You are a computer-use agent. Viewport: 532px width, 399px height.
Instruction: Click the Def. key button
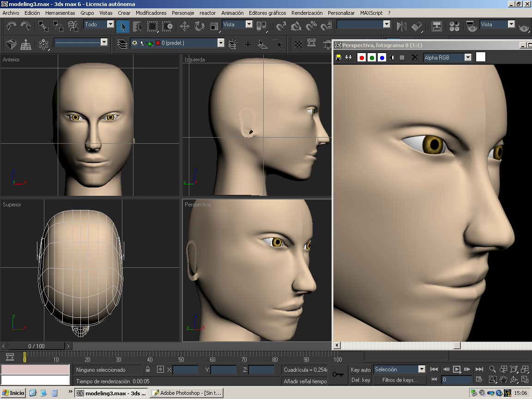[x=361, y=380]
